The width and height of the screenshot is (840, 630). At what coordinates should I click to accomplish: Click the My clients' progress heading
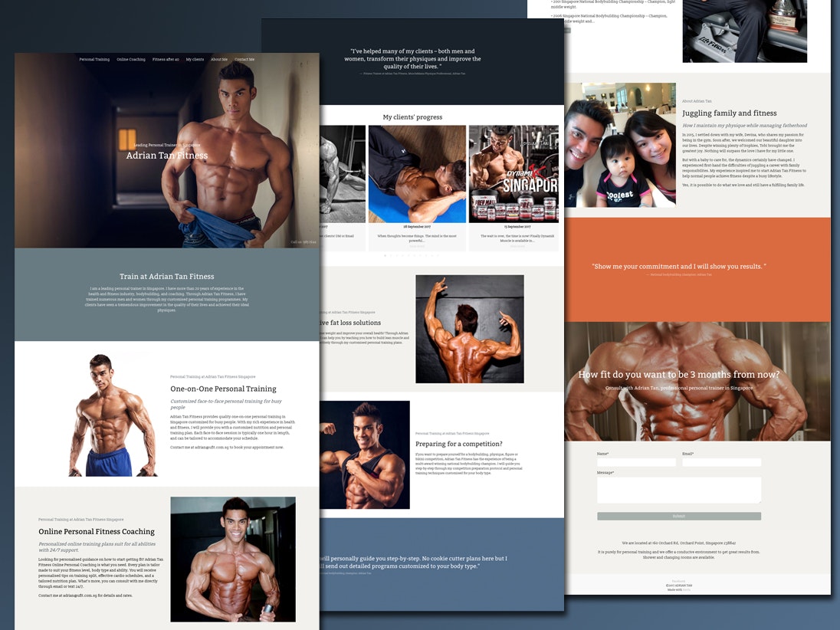point(412,116)
